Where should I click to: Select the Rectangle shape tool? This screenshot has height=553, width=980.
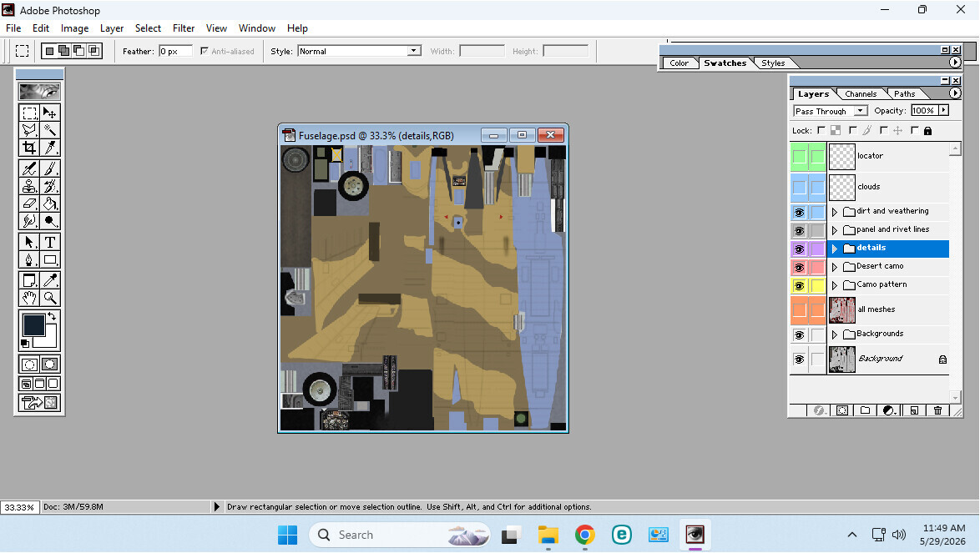click(50, 259)
